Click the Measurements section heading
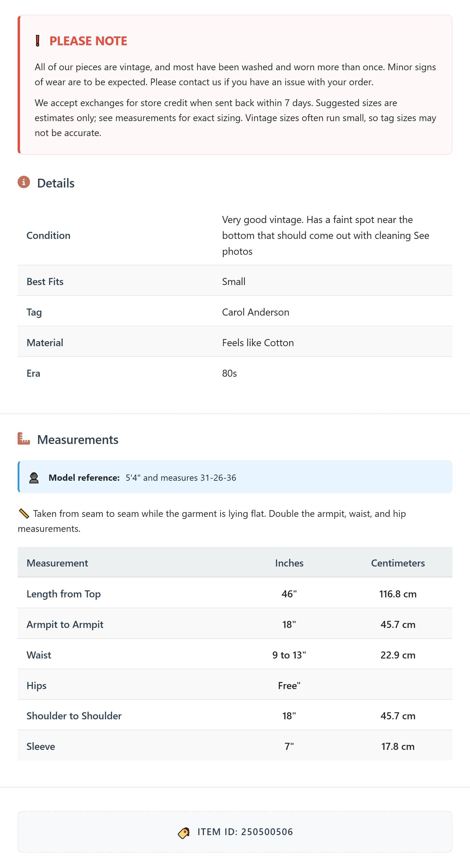This screenshot has width=470, height=868. click(78, 439)
